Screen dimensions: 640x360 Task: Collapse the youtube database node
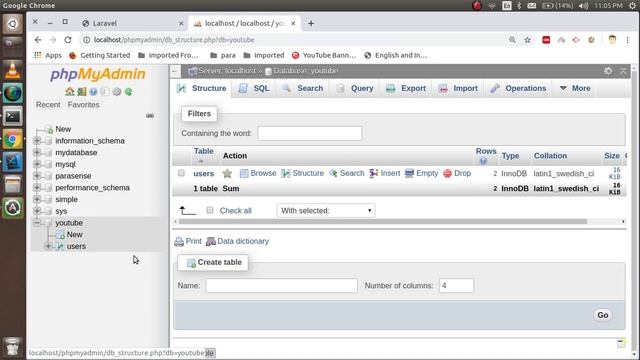37,223
